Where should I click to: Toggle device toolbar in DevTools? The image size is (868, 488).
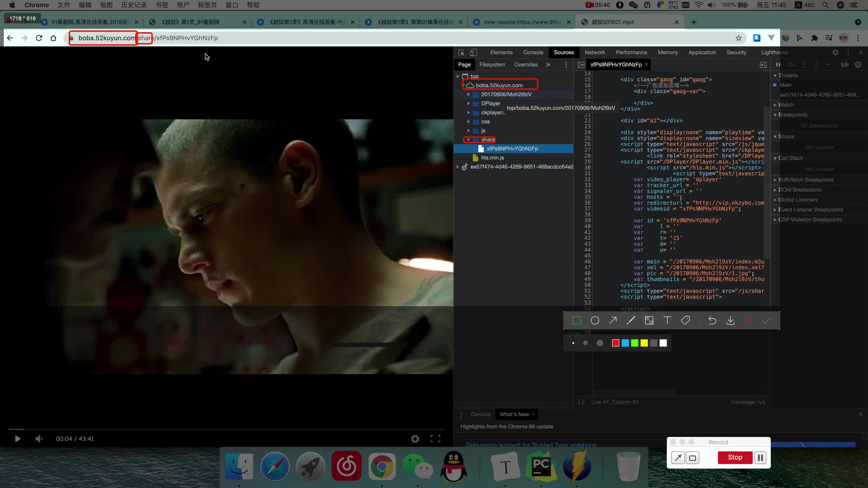point(473,52)
